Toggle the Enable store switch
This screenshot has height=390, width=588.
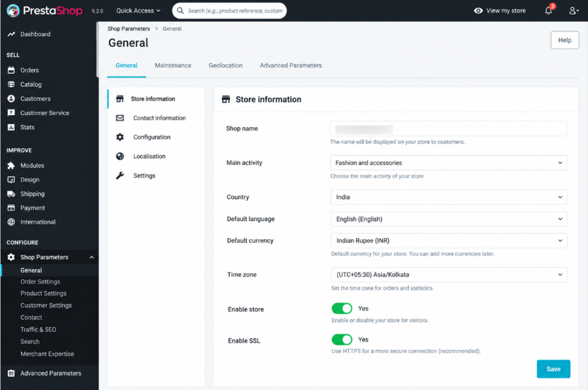point(342,309)
